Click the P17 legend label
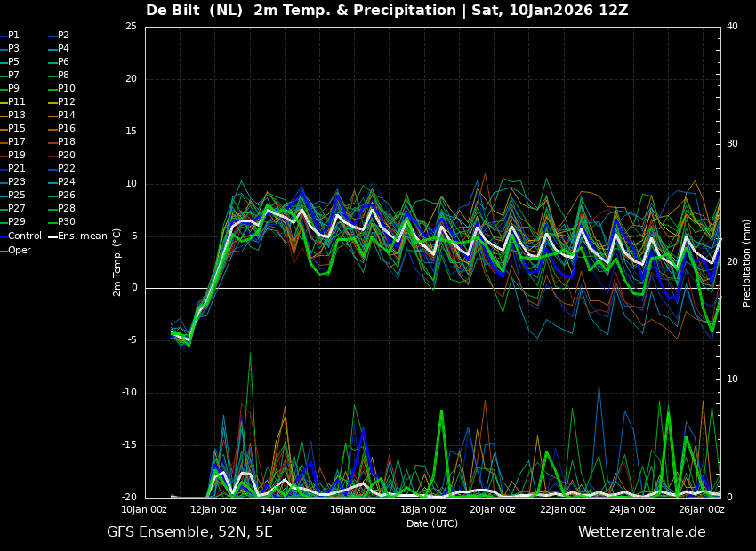This screenshot has width=756, height=551. click(16, 141)
